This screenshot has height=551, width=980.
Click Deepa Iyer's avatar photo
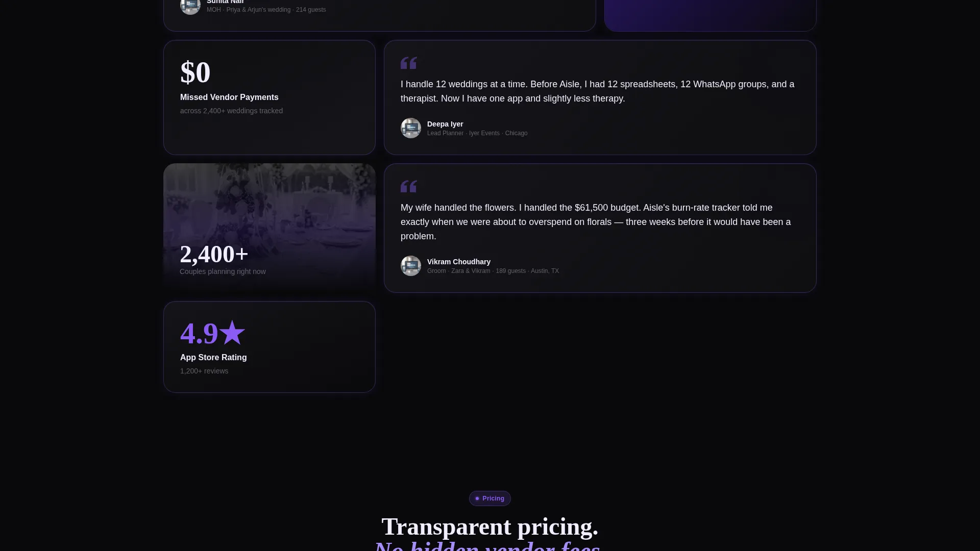pyautogui.click(x=411, y=128)
